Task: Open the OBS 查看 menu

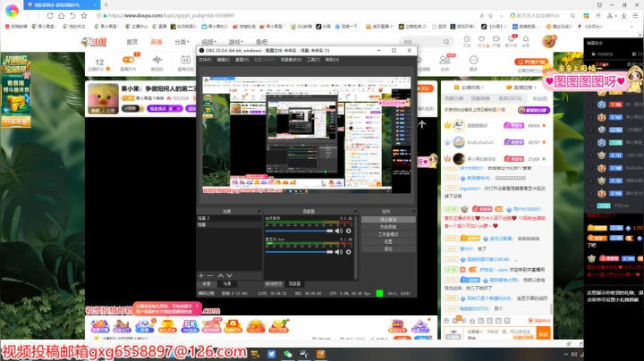Action: 241,60
